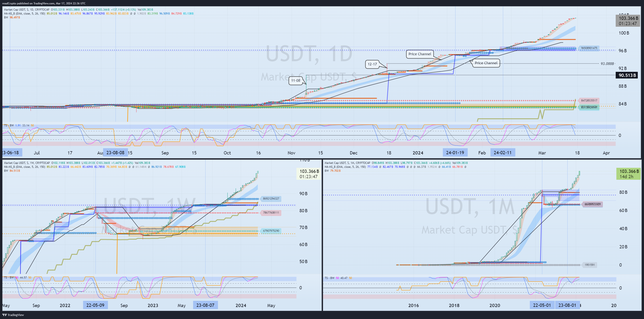644x319 pixels.
Task: Click the 2022 label on 1W time axis
Action: point(65,305)
